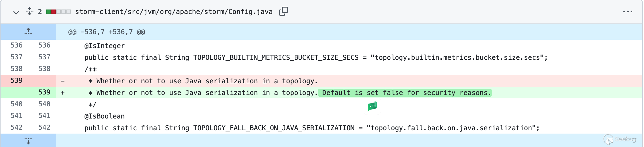The height and width of the screenshot is (147, 644).
Task: Collapse the Config.java file diff chevron
Action: pos(16,12)
